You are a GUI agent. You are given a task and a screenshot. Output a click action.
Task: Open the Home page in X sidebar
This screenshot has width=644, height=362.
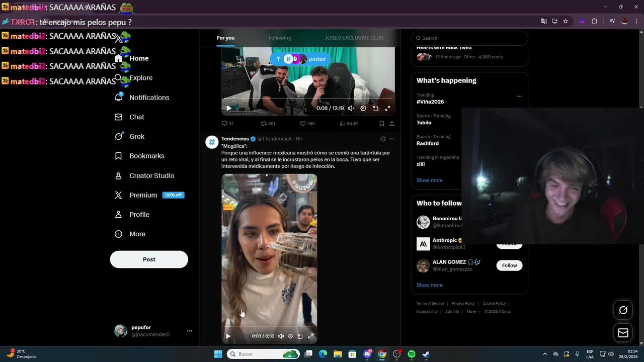[x=132, y=58]
